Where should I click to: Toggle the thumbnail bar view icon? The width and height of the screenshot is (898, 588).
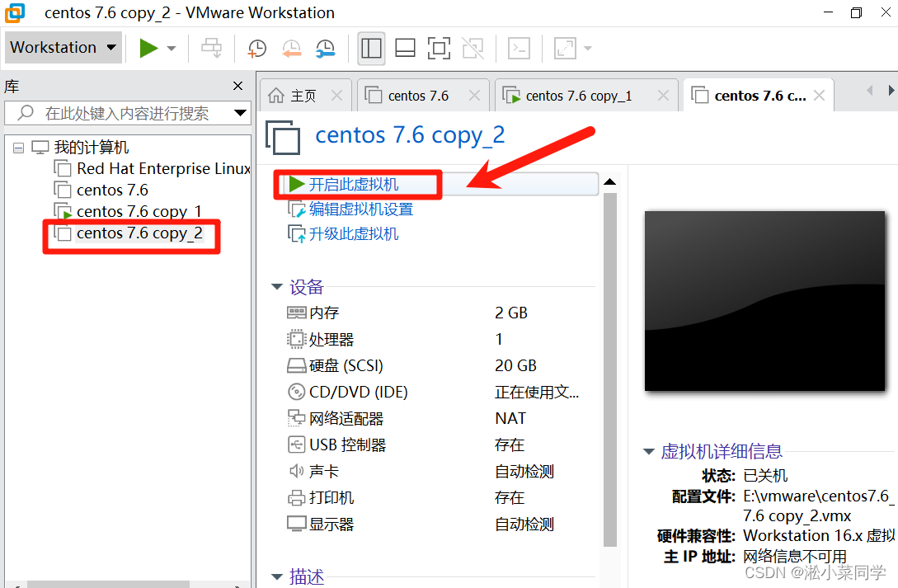pos(405,48)
